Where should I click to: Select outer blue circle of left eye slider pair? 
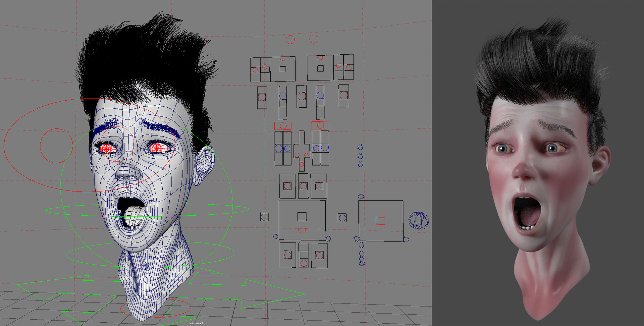point(278,148)
